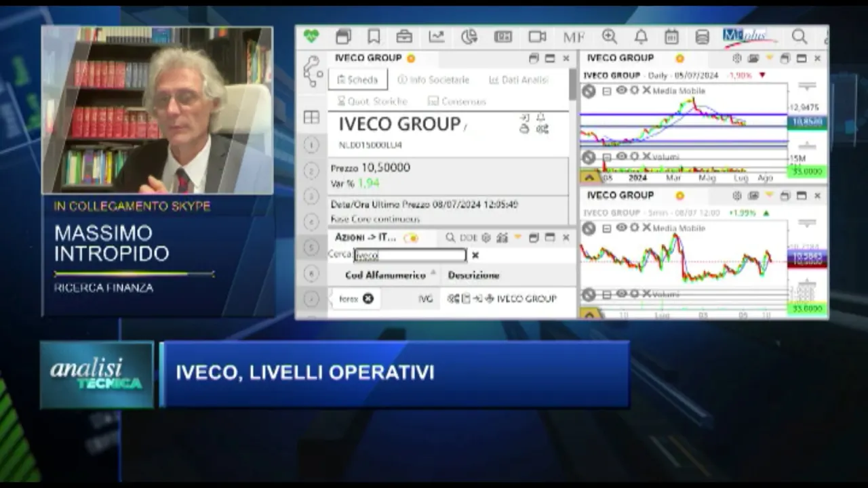Open the Quot. Storiche tab
The width and height of the screenshot is (868, 488).
[x=372, y=101]
